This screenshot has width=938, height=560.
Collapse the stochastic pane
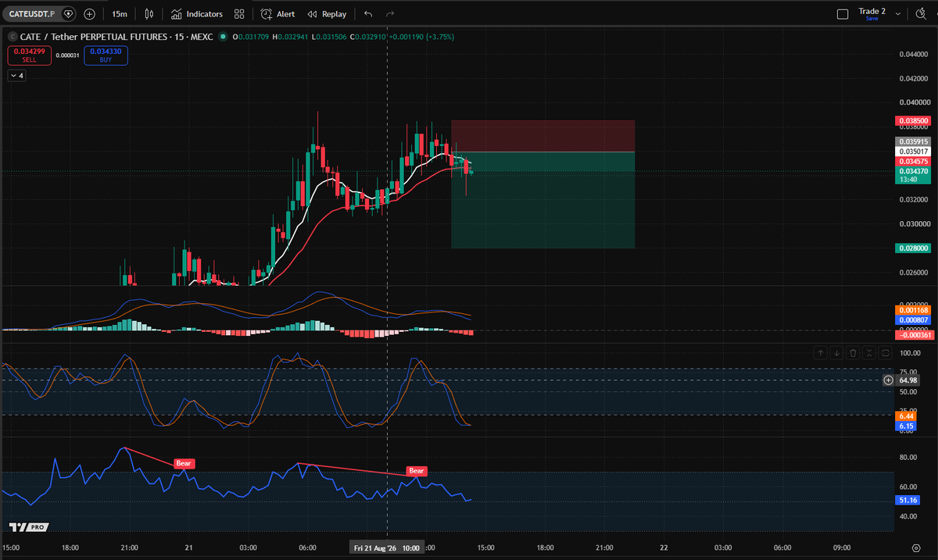869,353
